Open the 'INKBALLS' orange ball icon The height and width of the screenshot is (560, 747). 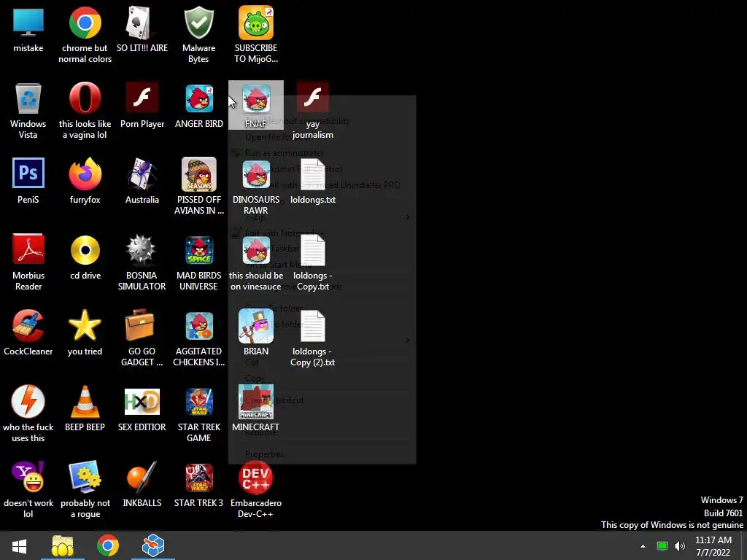point(142,477)
